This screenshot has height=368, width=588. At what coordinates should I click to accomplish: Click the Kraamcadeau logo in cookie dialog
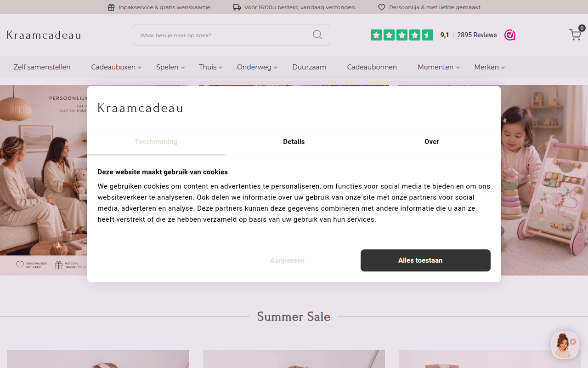coord(141,108)
